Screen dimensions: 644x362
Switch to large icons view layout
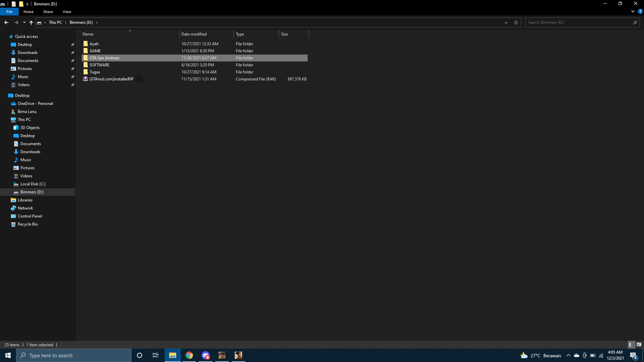coord(638,345)
